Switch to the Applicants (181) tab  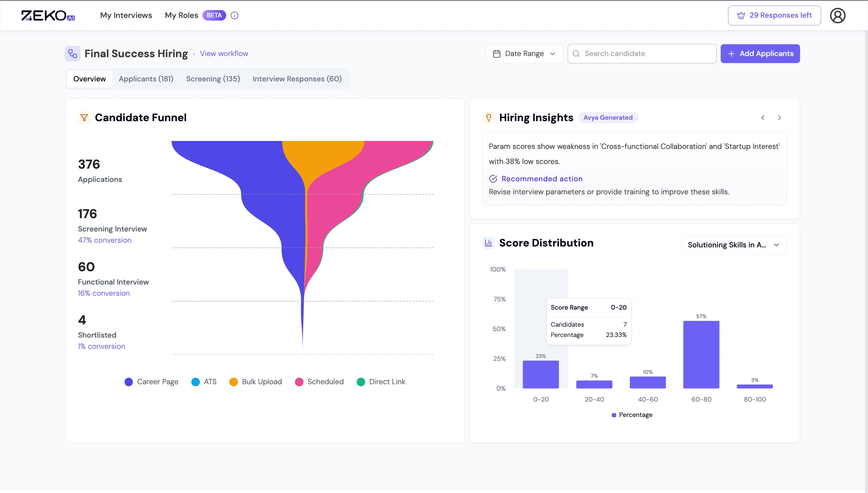(x=146, y=79)
